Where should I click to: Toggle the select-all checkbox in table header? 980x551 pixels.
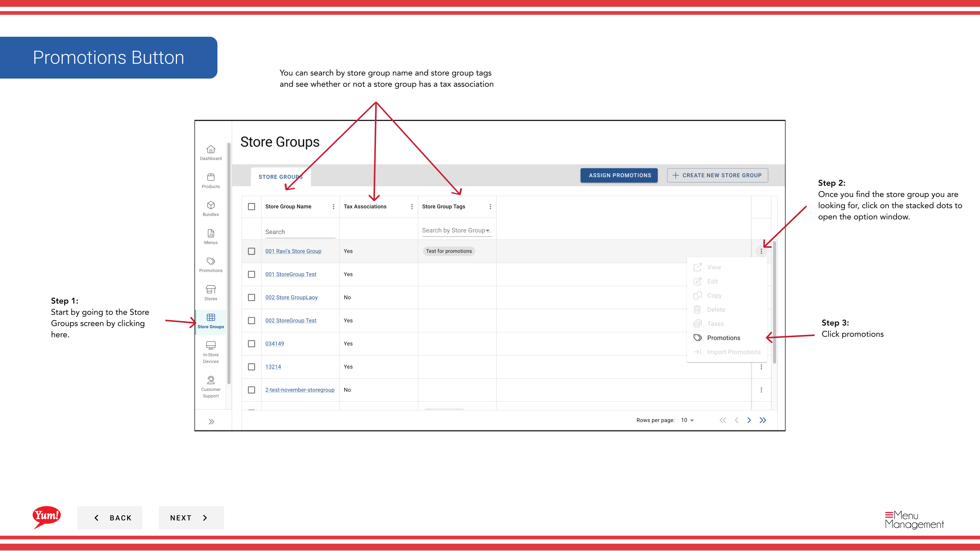tap(251, 206)
